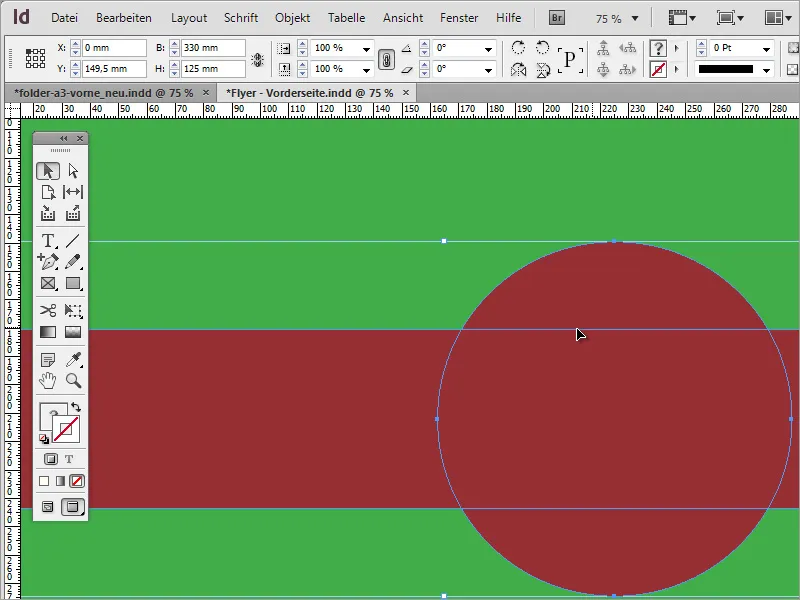Image resolution: width=800 pixels, height=600 pixels.
Task: Expand the horizontal scale percentage dropdown
Action: (366, 48)
